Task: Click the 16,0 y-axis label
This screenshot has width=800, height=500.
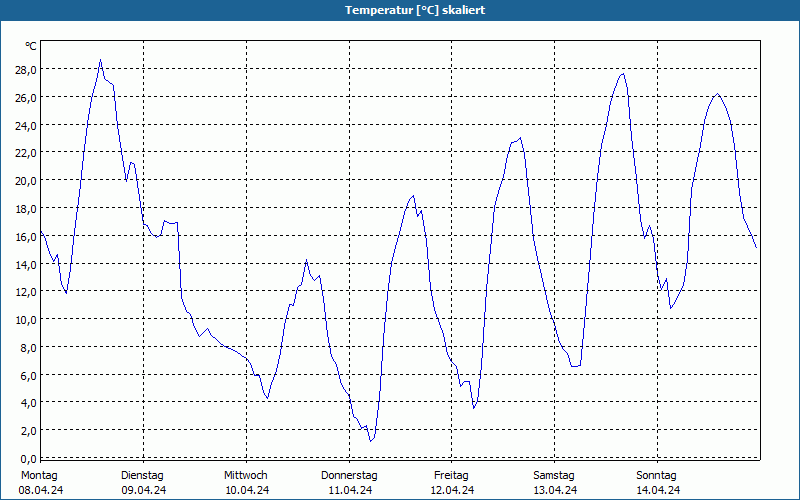Action: (26, 237)
